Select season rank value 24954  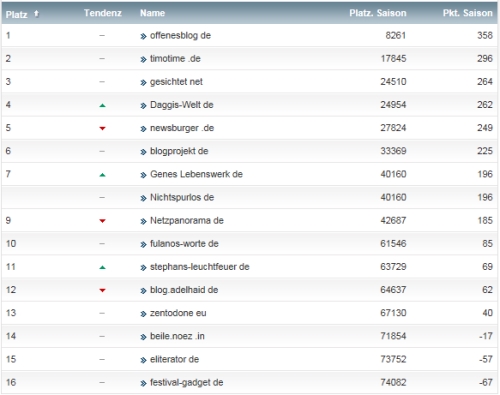393,105
